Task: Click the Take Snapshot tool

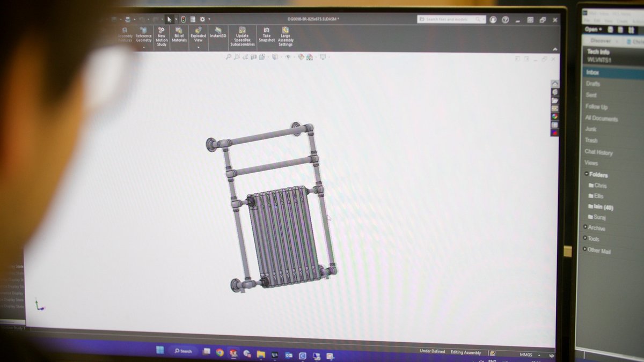Action: [x=267, y=35]
